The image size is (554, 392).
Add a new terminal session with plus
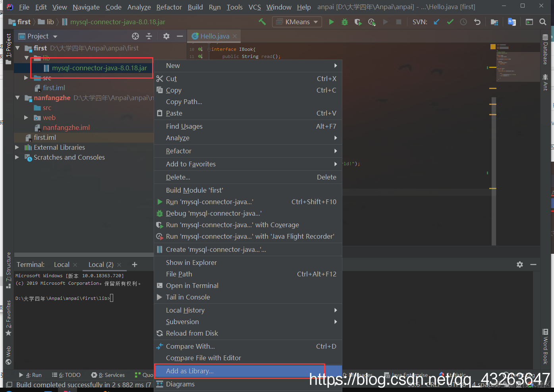135,265
